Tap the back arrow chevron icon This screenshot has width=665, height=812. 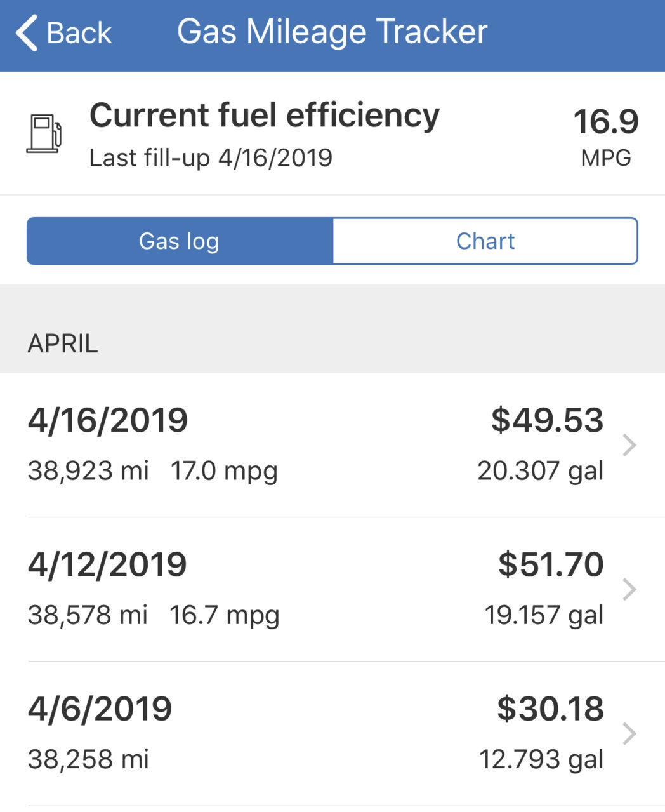point(27,33)
